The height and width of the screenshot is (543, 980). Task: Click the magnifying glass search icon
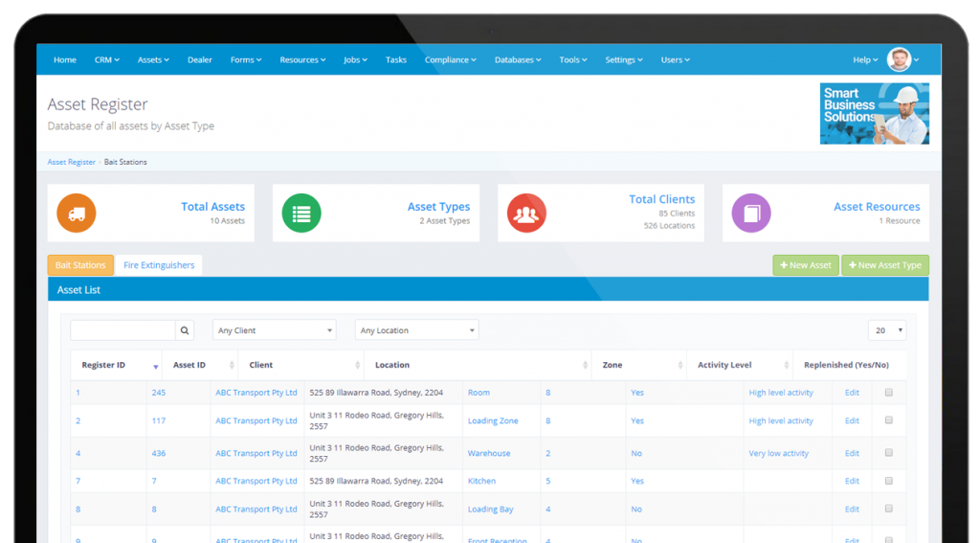click(x=185, y=330)
